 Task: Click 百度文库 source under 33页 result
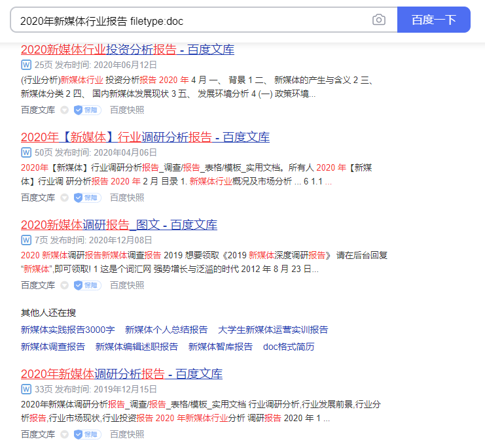[x=38, y=434]
